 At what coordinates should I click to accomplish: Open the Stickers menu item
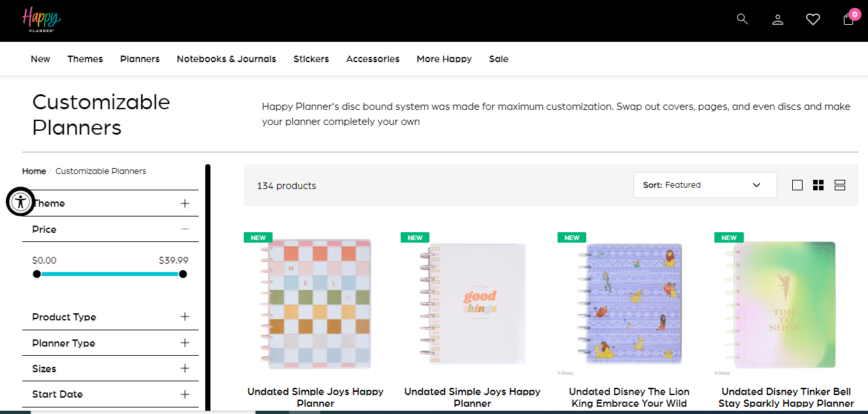(311, 59)
